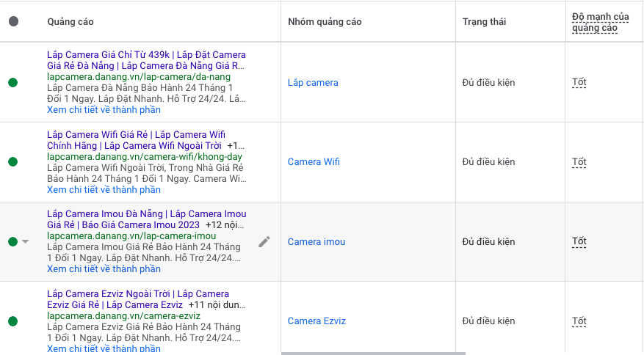Click the gray status dot in table header

point(13,21)
